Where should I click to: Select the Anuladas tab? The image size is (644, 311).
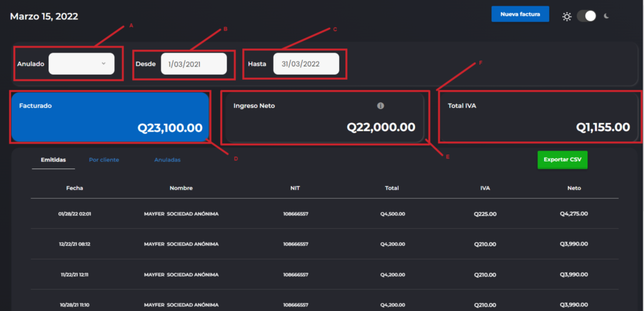[x=167, y=160]
